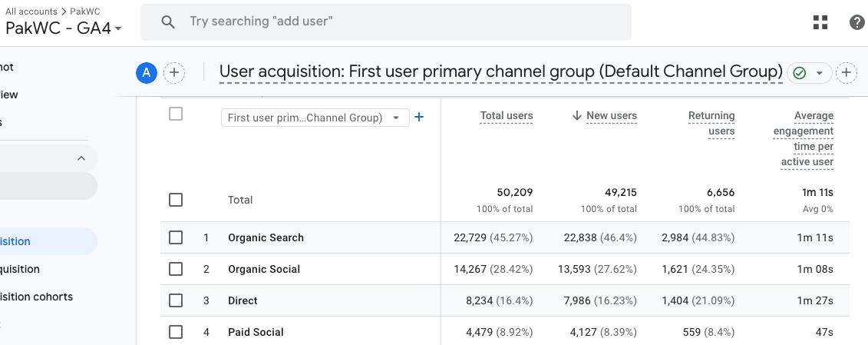Click the green report status checkmark

(x=800, y=73)
